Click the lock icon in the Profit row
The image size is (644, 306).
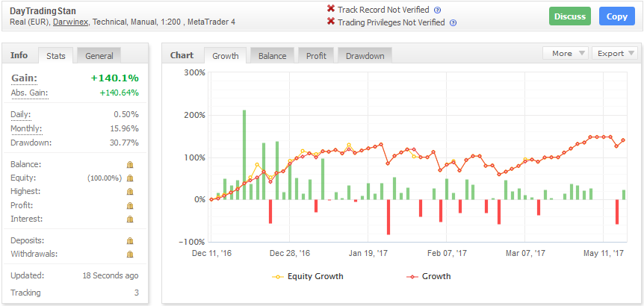(130, 205)
